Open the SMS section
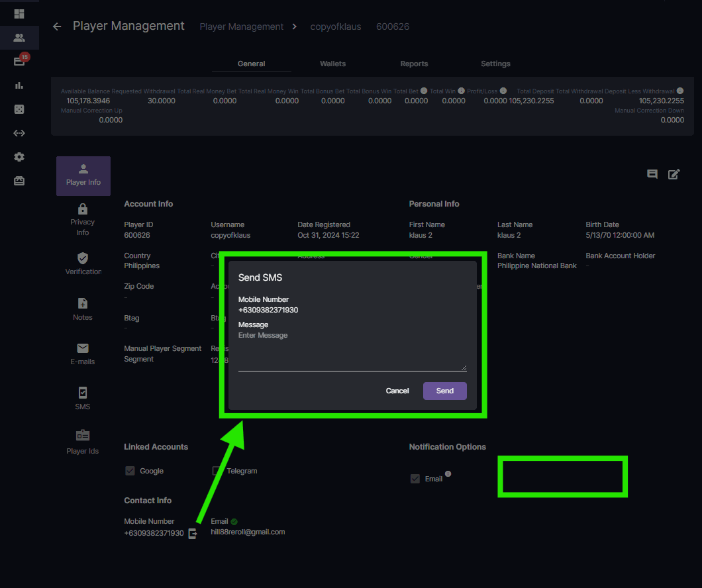This screenshot has width=702, height=588. (83, 399)
